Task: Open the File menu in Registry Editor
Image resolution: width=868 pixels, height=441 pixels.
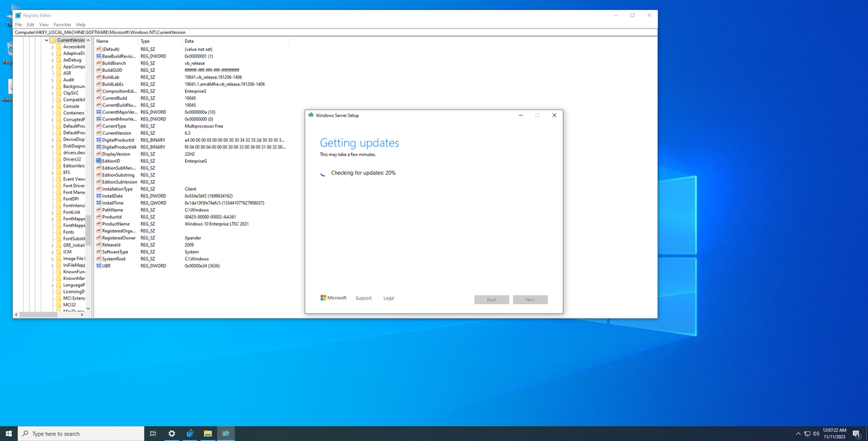Action: coord(18,24)
